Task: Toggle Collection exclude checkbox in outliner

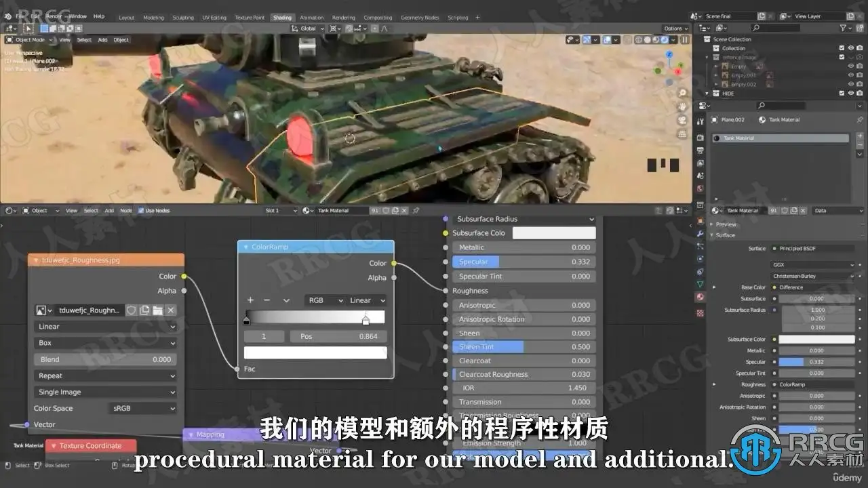Action: click(842, 48)
